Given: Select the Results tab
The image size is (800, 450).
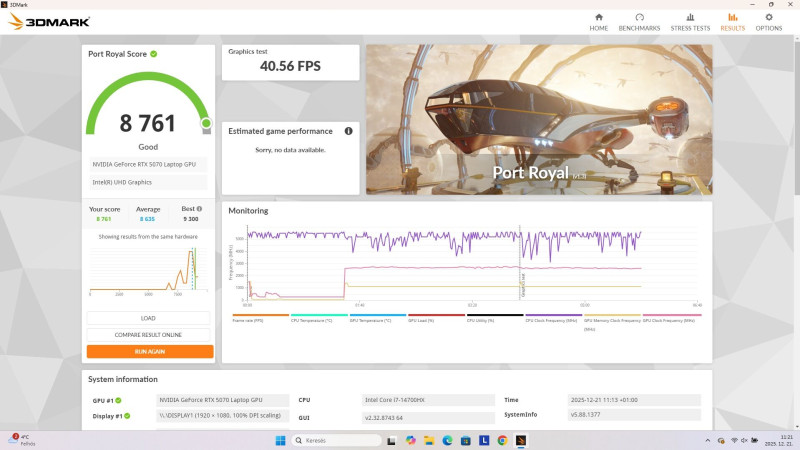Looking at the screenshot, I should point(733,22).
